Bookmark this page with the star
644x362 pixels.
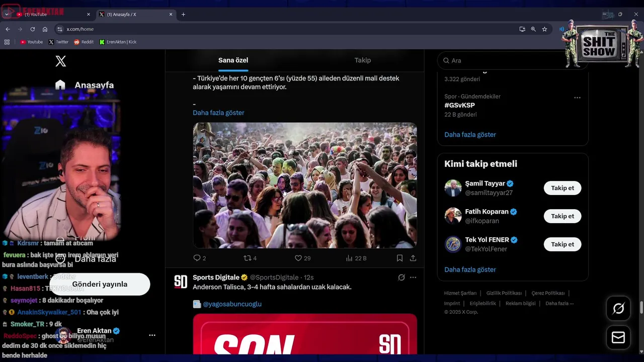point(544,29)
